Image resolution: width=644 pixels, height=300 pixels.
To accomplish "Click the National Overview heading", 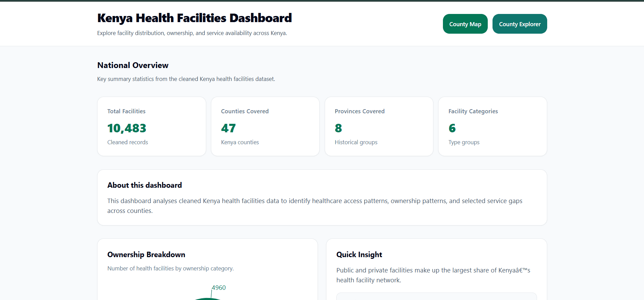I will (133, 65).
